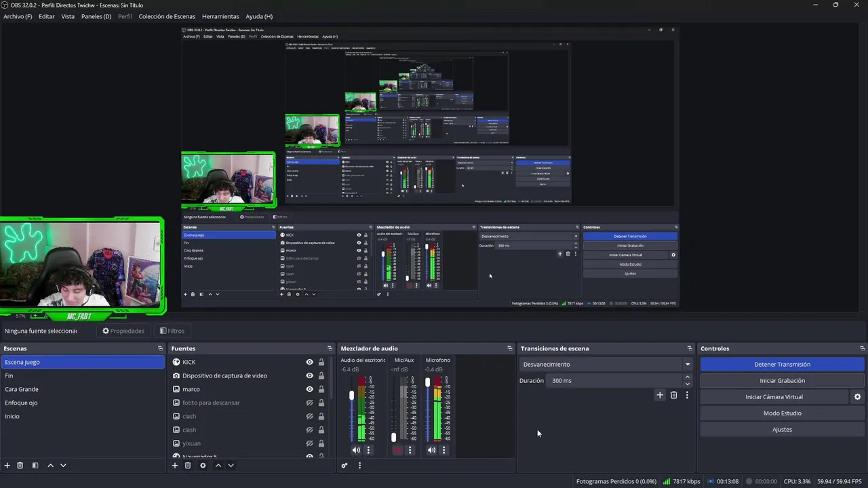Open the Editar menu
The width and height of the screenshot is (868, 488).
(47, 16)
